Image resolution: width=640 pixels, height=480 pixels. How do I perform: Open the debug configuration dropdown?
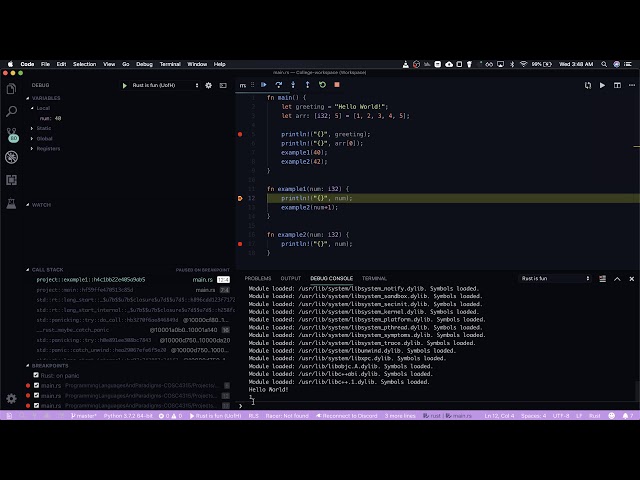[165, 85]
